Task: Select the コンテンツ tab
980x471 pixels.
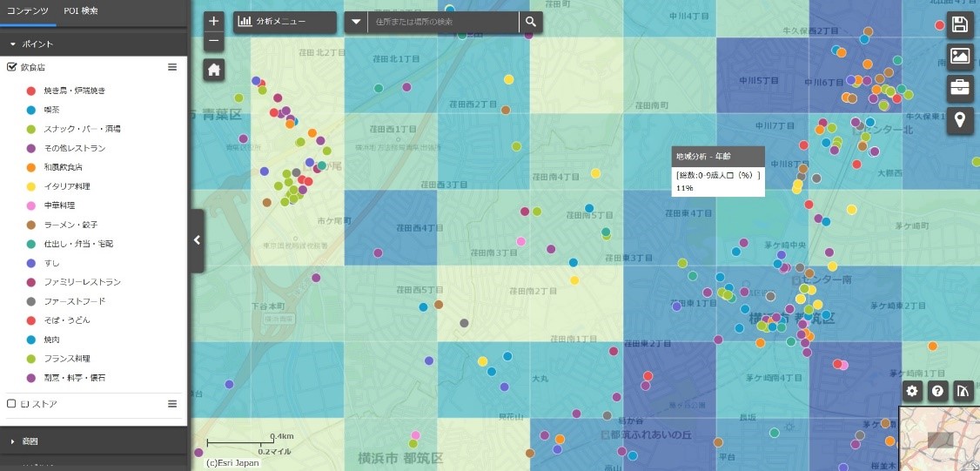Action: [28, 11]
